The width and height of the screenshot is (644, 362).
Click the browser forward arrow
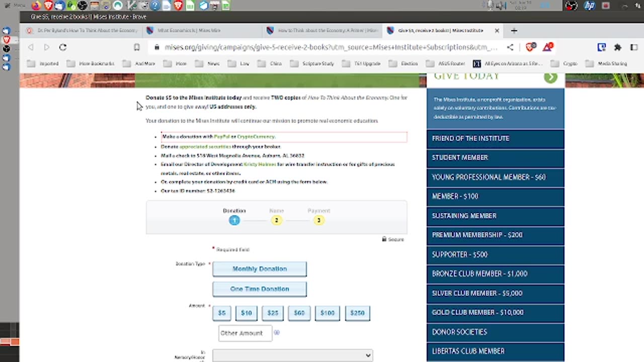coord(46,47)
